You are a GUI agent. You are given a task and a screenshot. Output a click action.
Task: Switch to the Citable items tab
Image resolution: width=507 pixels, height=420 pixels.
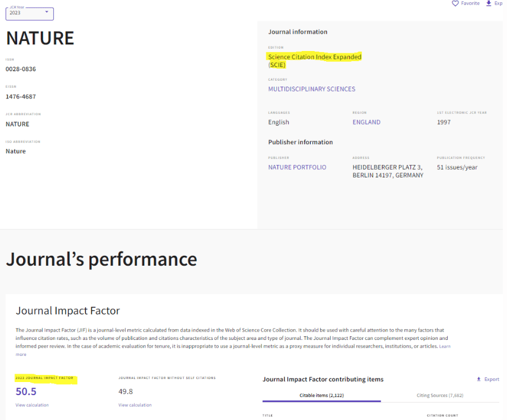321,396
